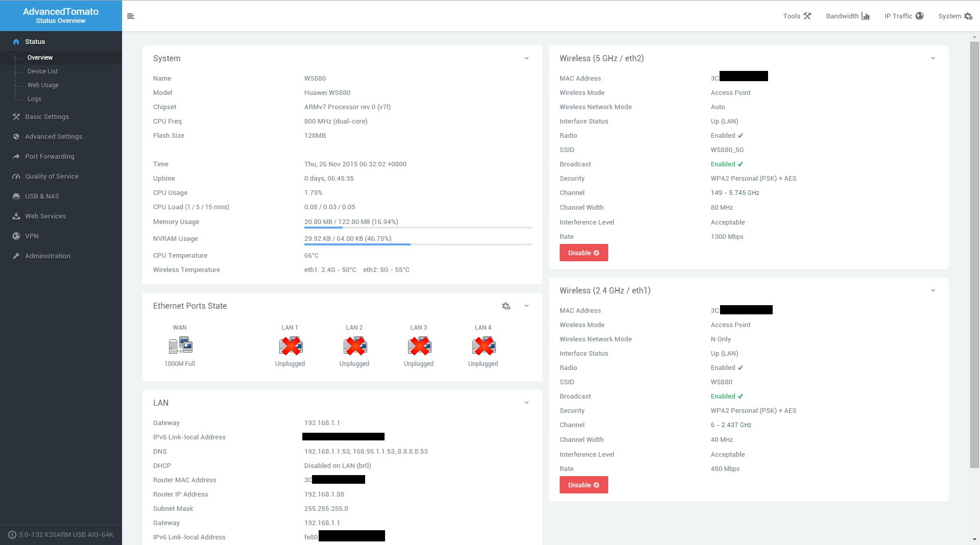This screenshot has width=980, height=545.
Task: Click the LAN 4 unplugged port icon
Action: [484, 346]
